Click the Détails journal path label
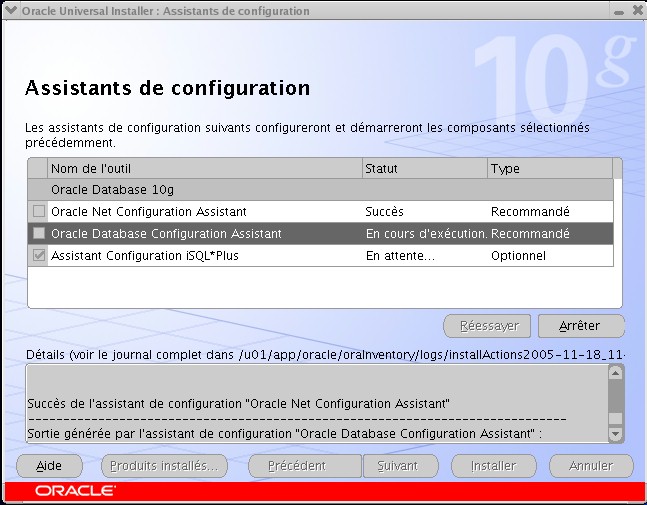Viewport: 647px width, 505px height. tap(326, 355)
